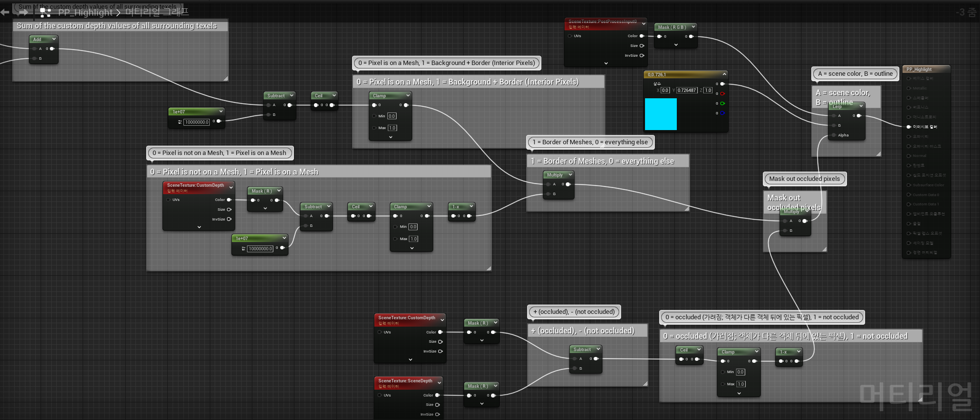Click the Normal input pin on PP_Highlight node
The height and width of the screenshot is (420, 980).
tap(909, 155)
